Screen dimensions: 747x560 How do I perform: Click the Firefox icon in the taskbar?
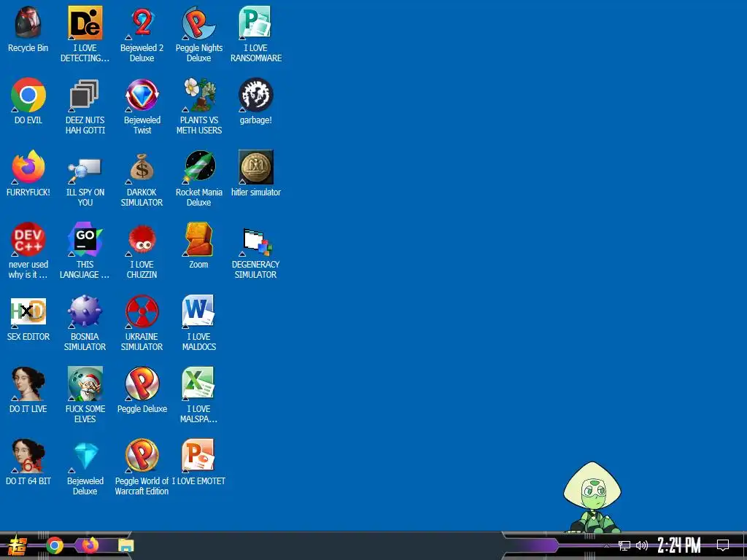click(x=90, y=545)
